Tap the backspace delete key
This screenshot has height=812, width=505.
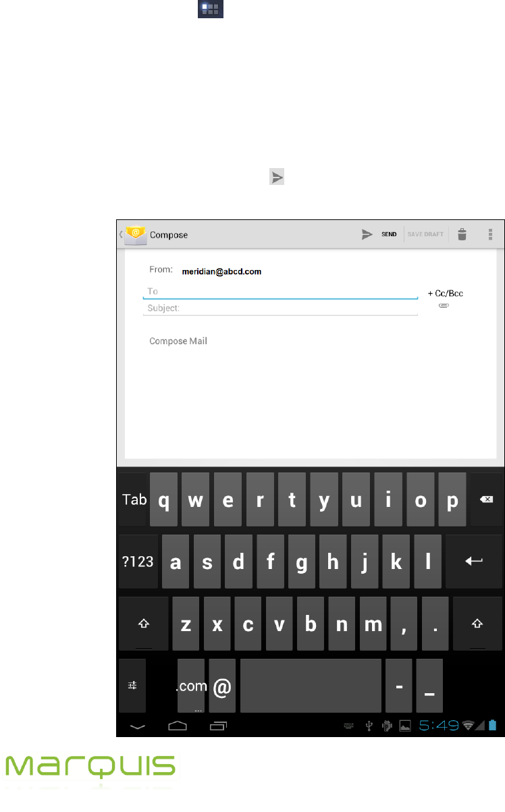click(487, 499)
